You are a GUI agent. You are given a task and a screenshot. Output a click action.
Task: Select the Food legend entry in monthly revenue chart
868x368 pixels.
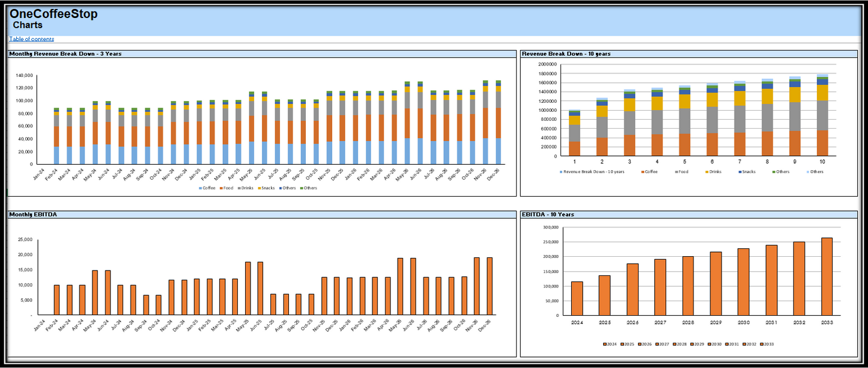point(226,188)
